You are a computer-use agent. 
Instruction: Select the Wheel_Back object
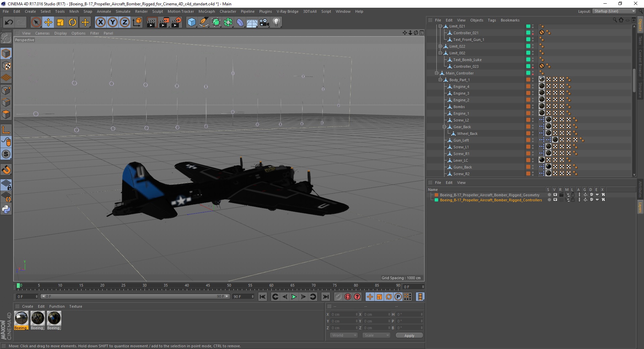coord(467,134)
